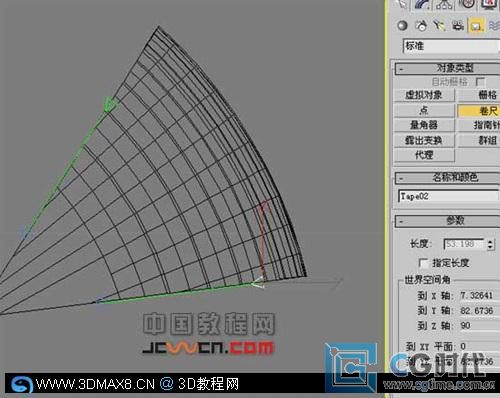The width and height of the screenshot is (500, 398).
Task: Select the Space Warps wave icon
Action: point(494,26)
